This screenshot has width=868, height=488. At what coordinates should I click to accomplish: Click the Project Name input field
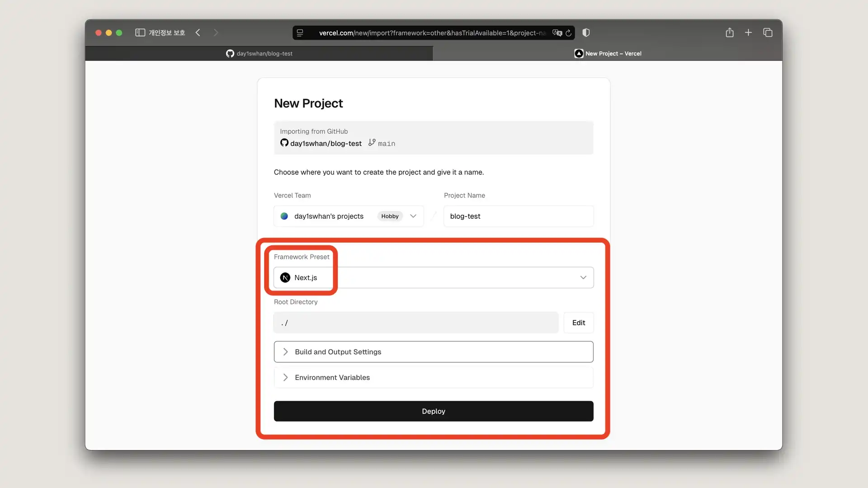pos(519,216)
